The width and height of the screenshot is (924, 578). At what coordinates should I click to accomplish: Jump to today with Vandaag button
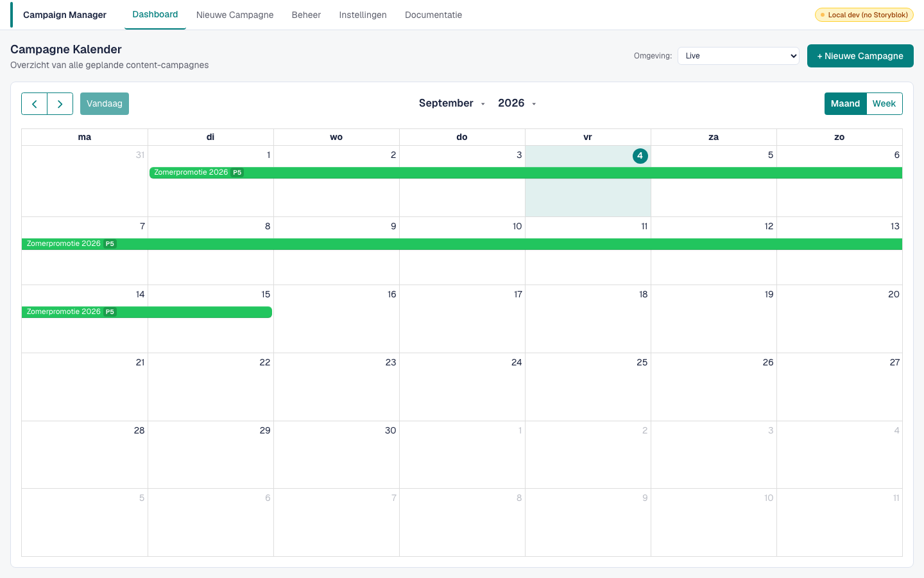pyautogui.click(x=105, y=103)
